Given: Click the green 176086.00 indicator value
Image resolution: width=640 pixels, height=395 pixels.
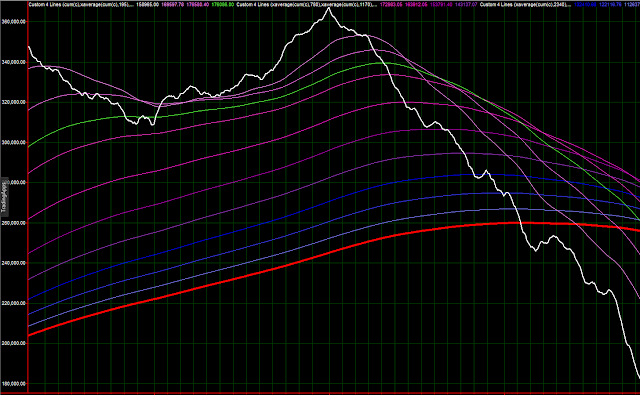Looking at the screenshot, I should point(223,4).
